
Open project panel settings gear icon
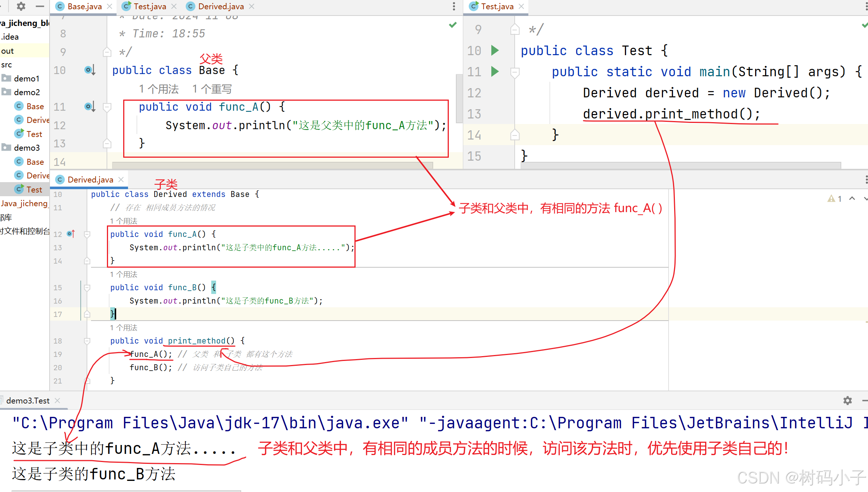click(21, 6)
